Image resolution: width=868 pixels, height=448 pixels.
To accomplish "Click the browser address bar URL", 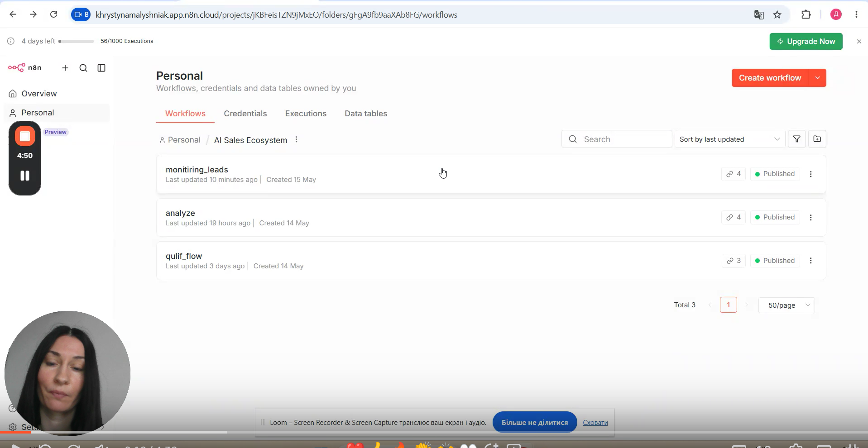I will point(276,15).
